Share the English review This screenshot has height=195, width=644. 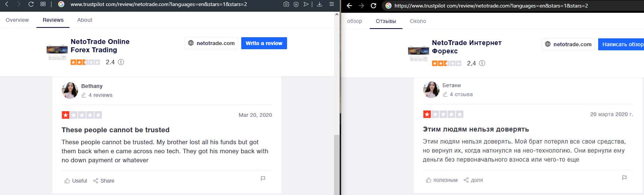[x=104, y=181]
